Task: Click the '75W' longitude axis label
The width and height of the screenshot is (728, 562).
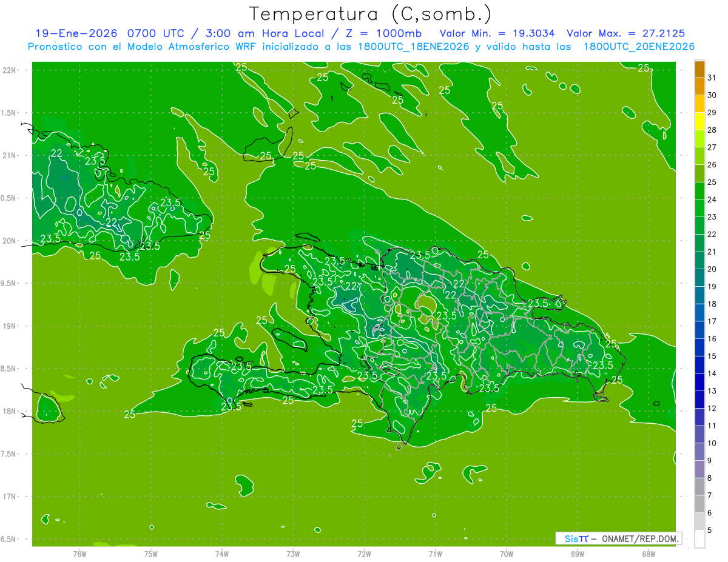Action: (x=151, y=554)
